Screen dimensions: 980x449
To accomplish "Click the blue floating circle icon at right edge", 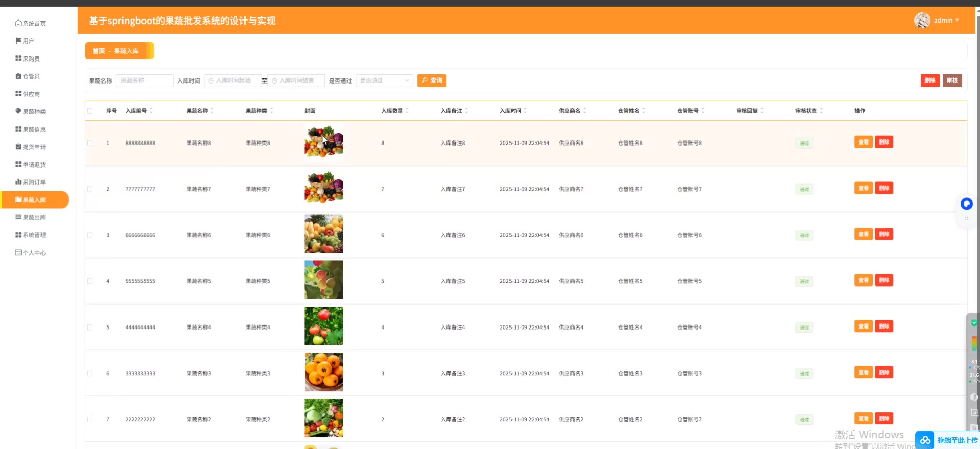I will click(967, 204).
